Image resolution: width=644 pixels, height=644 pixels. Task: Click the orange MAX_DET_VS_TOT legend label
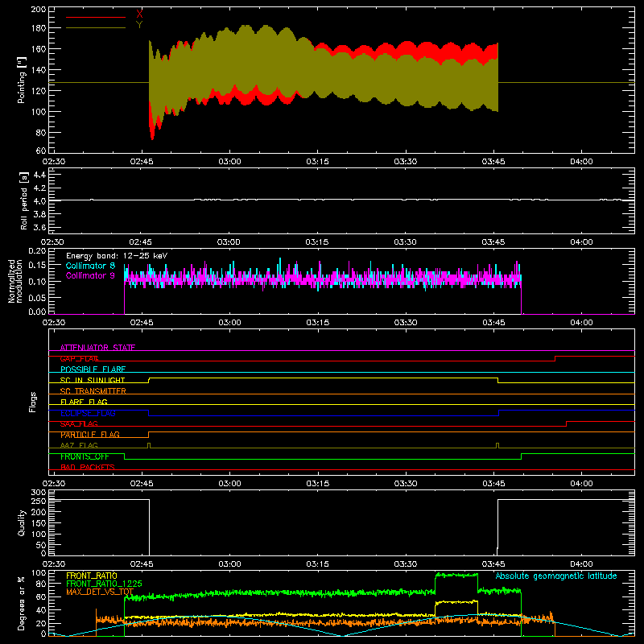click(100, 592)
